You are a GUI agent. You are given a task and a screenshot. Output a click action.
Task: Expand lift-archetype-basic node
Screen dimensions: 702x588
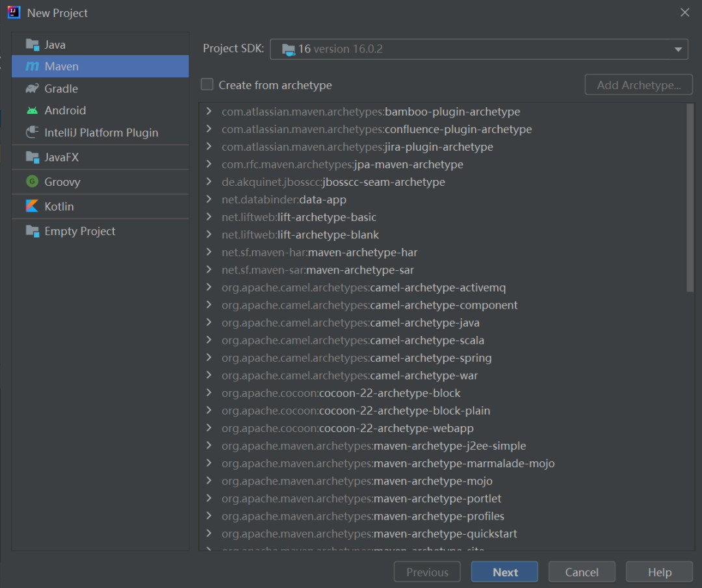click(x=209, y=216)
